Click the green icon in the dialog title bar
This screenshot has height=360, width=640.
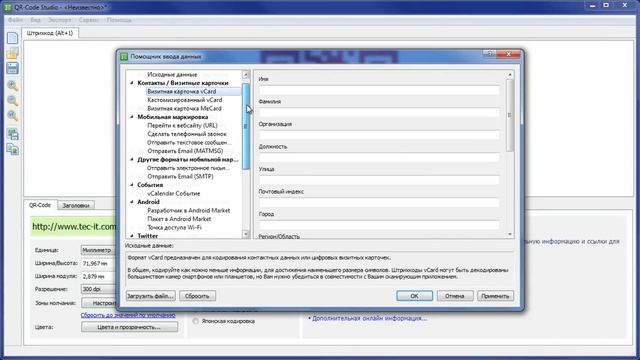(124, 57)
